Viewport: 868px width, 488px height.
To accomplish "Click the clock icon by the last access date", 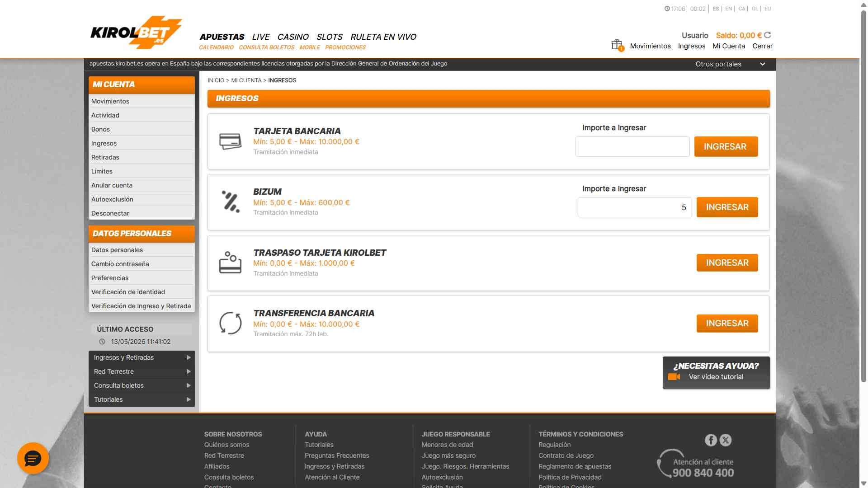I will coord(102,342).
